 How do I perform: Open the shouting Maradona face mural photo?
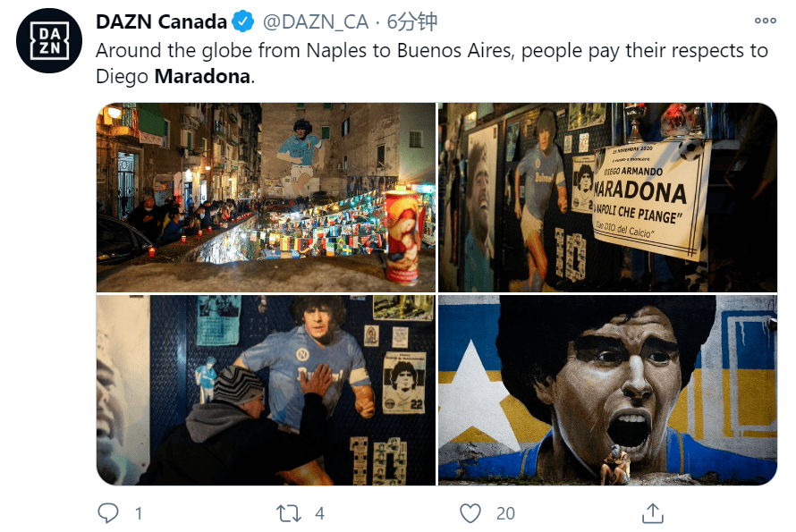607,391
